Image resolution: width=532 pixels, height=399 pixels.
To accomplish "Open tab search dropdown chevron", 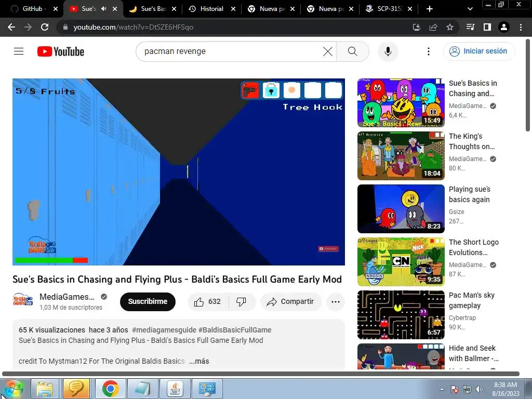I will (x=470, y=9).
